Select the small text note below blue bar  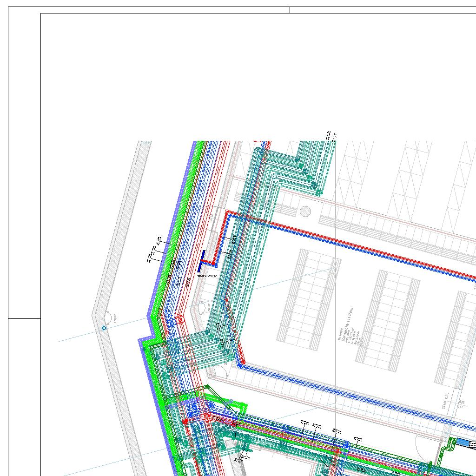(207, 275)
